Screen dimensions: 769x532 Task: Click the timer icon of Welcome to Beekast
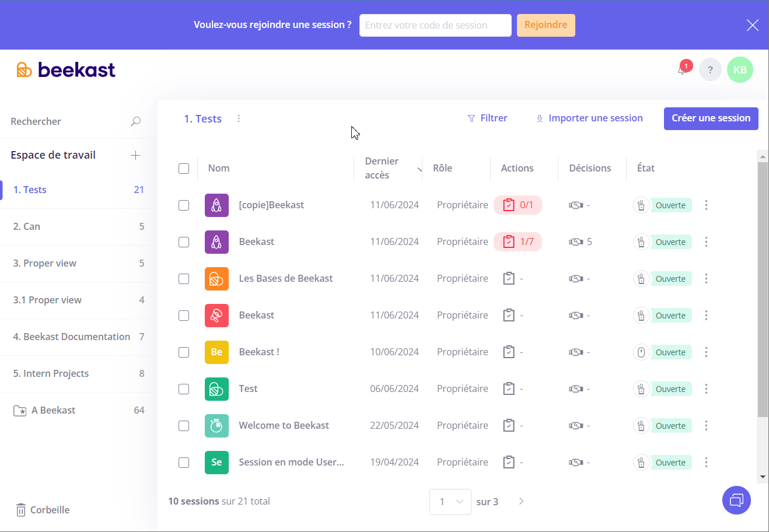(x=216, y=426)
